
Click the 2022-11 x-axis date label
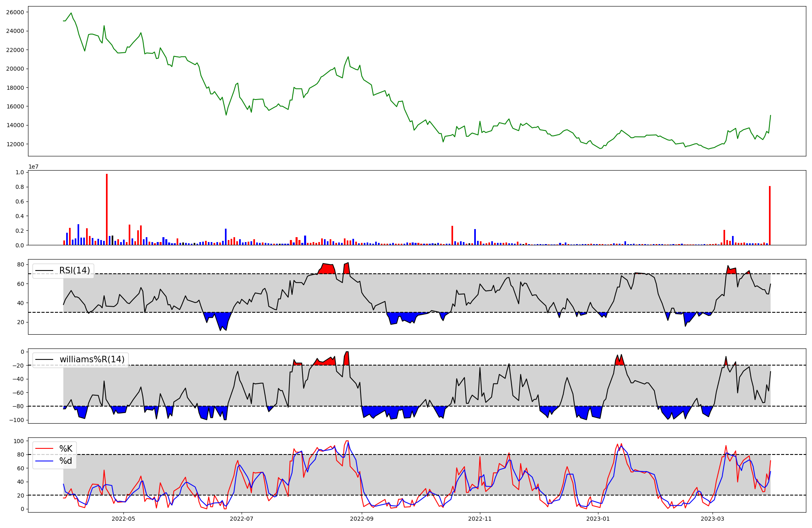[480, 519]
